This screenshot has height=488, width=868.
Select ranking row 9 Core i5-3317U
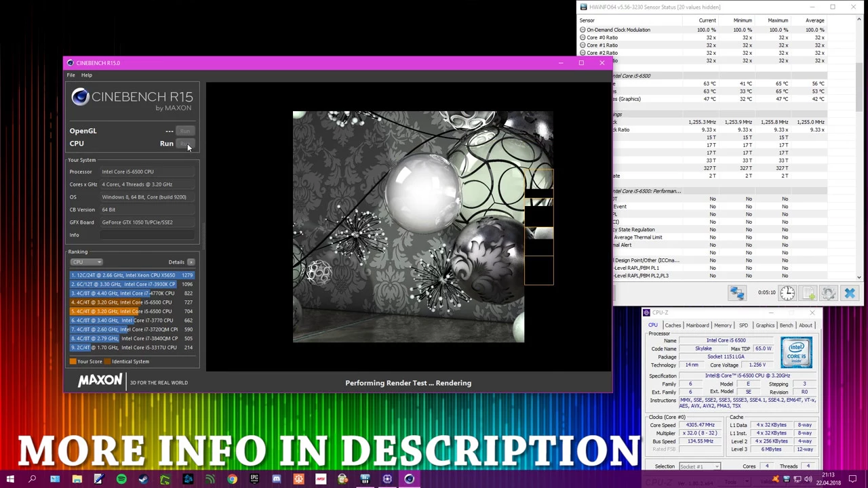point(132,348)
